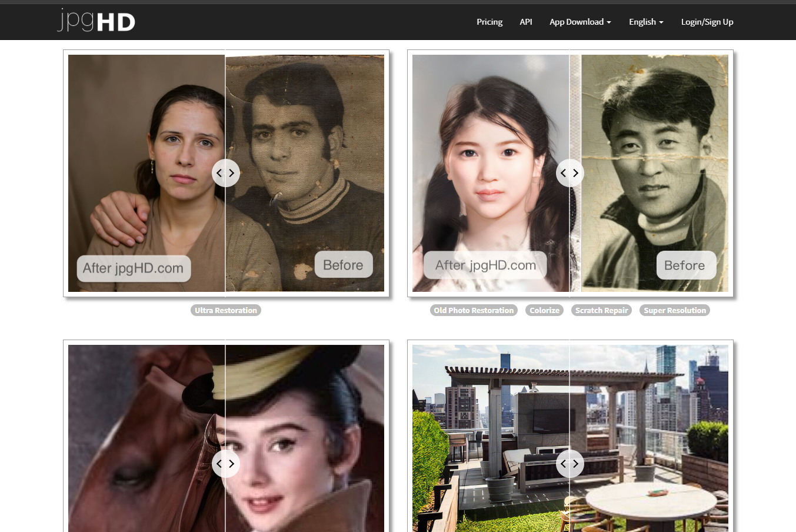Select the Colorize tag
Image resolution: width=796 pixels, height=532 pixels.
pos(545,310)
